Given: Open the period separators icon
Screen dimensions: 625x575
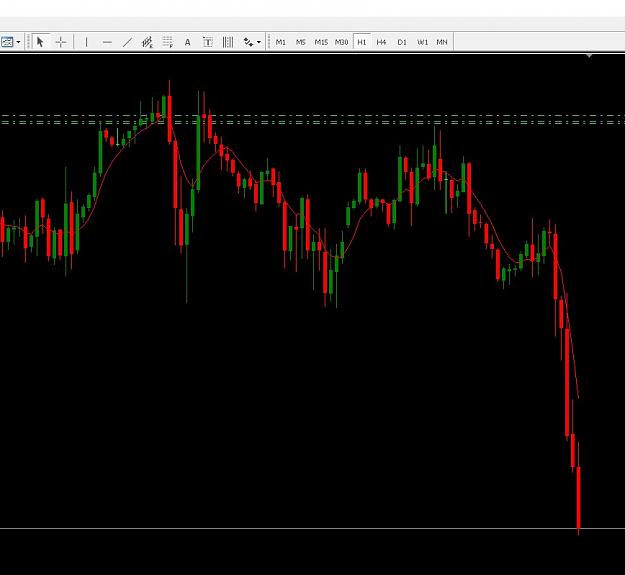Looking at the screenshot, I should click(228, 42).
